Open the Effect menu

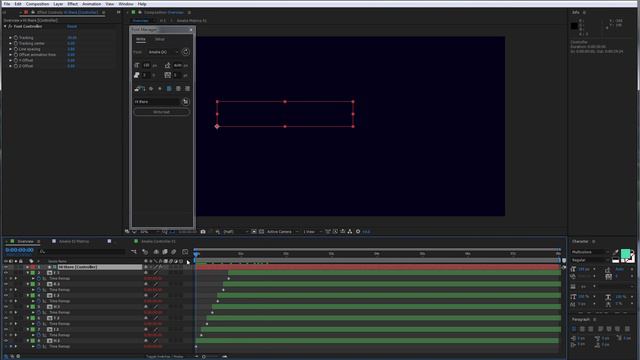(x=72, y=4)
